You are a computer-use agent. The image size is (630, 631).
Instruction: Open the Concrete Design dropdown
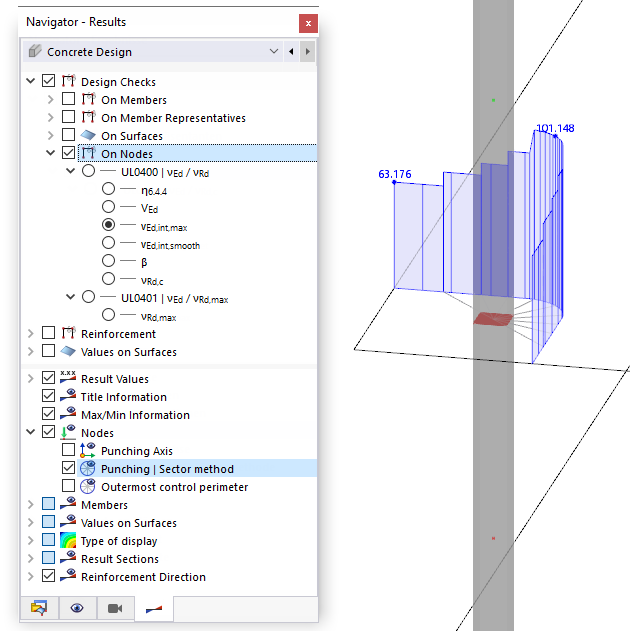coord(153,52)
